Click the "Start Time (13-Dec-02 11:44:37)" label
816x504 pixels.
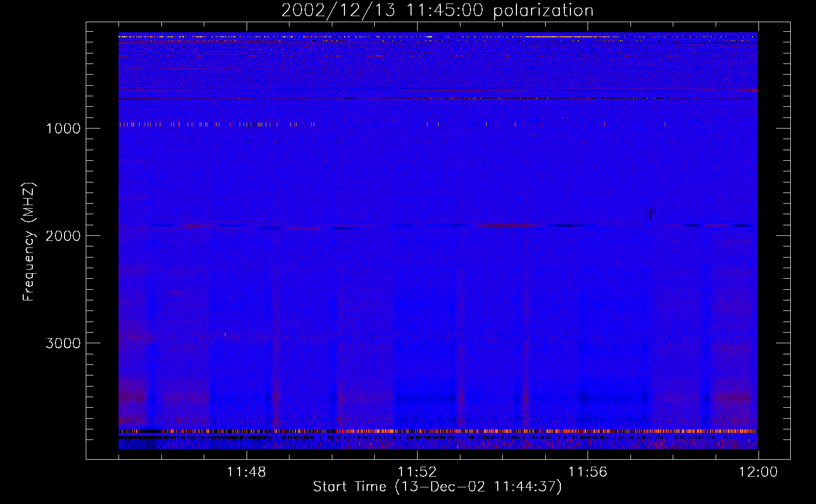click(437, 487)
